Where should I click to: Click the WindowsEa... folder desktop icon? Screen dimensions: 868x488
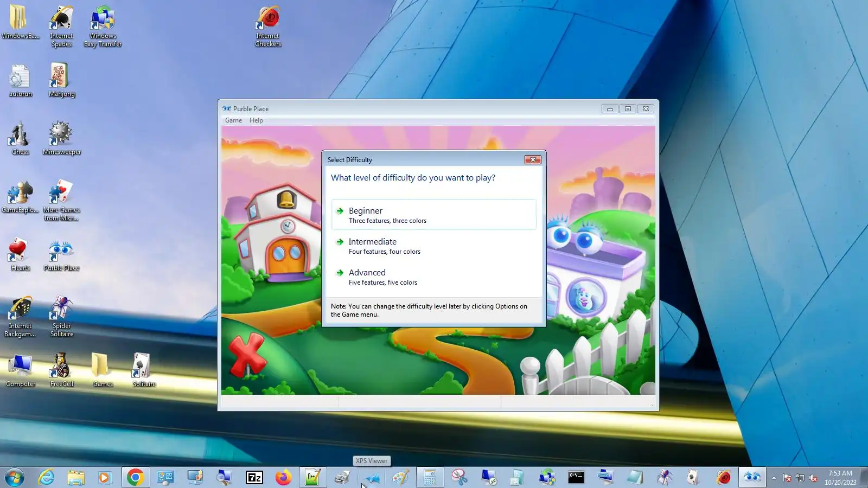pyautogui.click(x=20, y=22)
